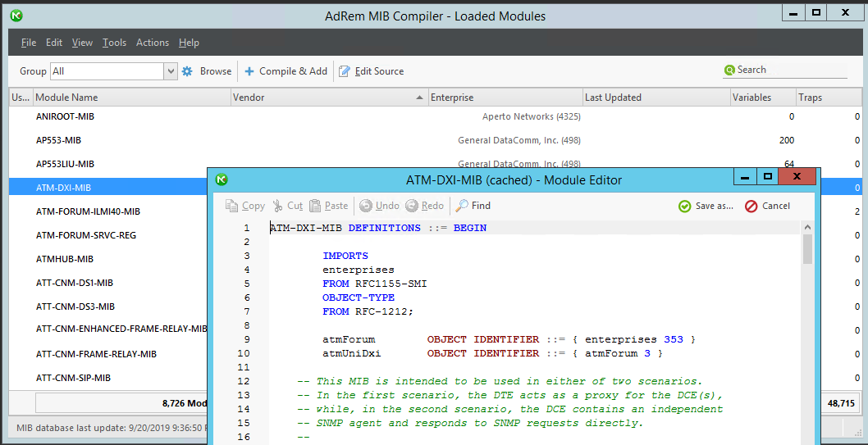This screenshot has width=868, height=445.
Task: Expand the Group dropdown arrow
Action: pos(170,71)
